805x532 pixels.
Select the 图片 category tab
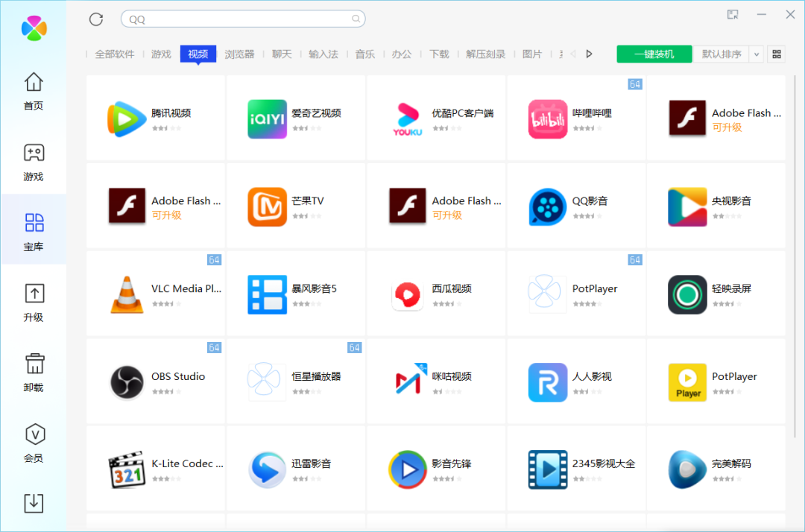pyautogui.click(x=532, y=54)
